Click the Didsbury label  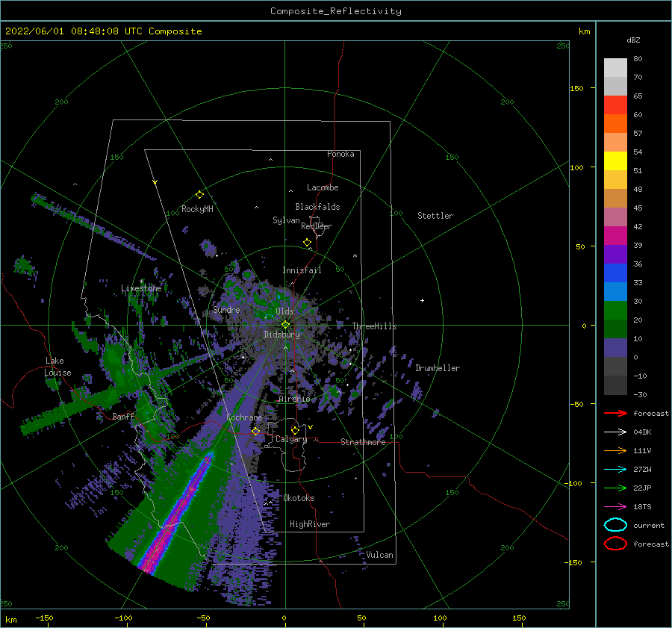click(282, 335)
